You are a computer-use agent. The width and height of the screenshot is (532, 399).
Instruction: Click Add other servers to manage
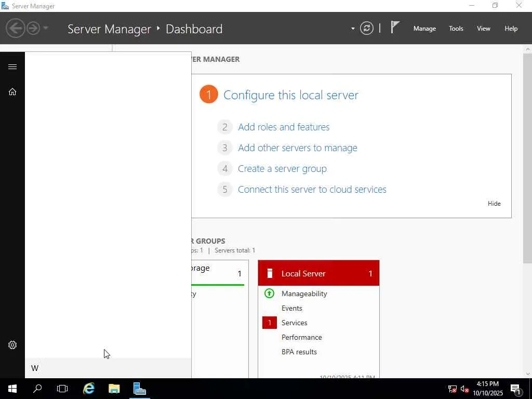coord(298,148)
